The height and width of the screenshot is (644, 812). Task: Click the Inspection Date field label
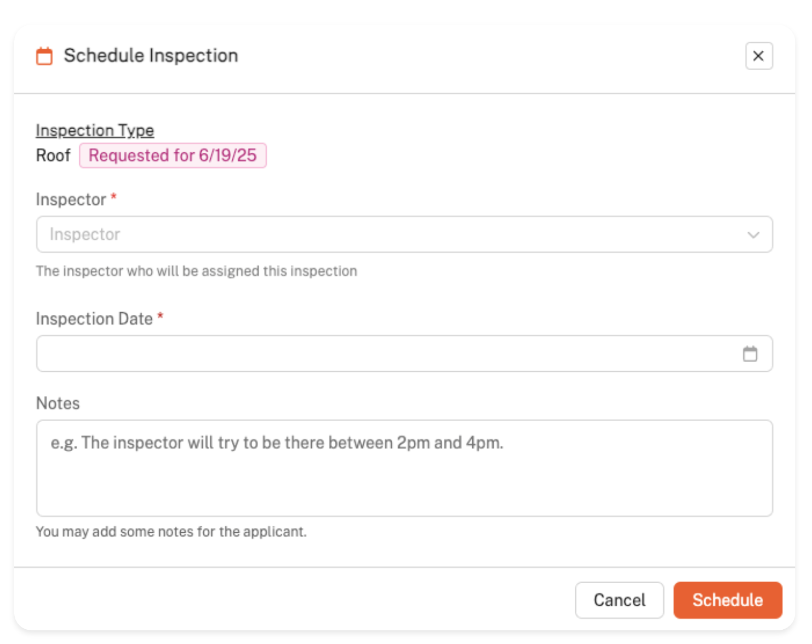pyautogui.click(x=94, y=319)
